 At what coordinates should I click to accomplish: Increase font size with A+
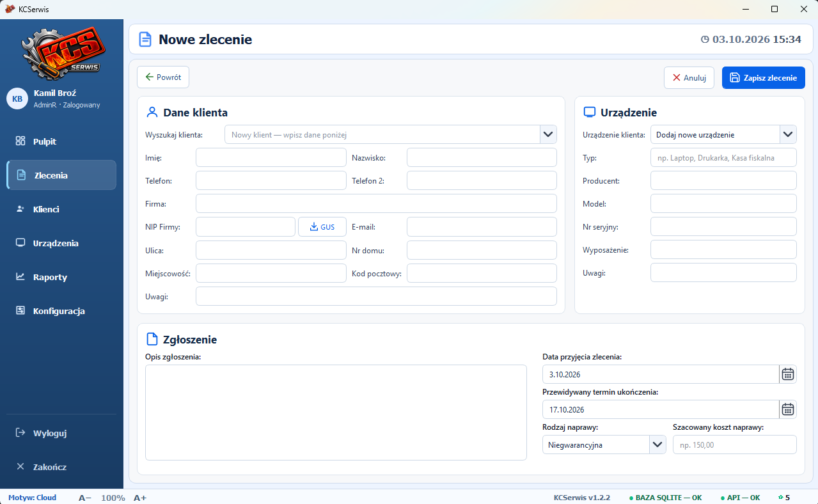(x=140, y=498)
